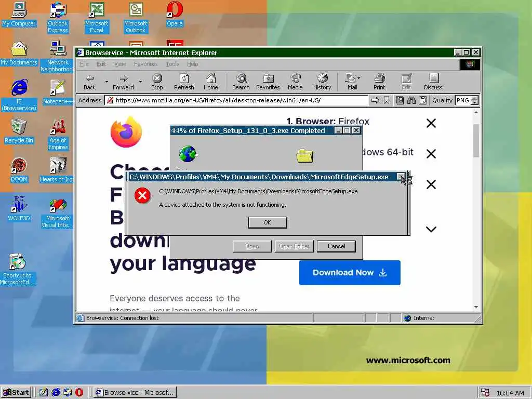The image size is (532, 399).
Task: Select the Microsoft Excel desktop icon
Action: pyautogui.click(x=97, y=18)
